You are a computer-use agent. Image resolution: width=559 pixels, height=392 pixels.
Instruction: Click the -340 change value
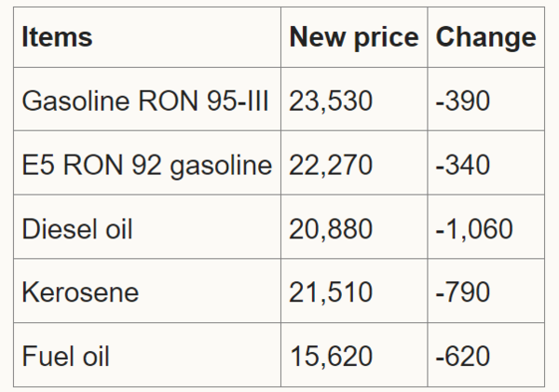(x=463, y=166)
